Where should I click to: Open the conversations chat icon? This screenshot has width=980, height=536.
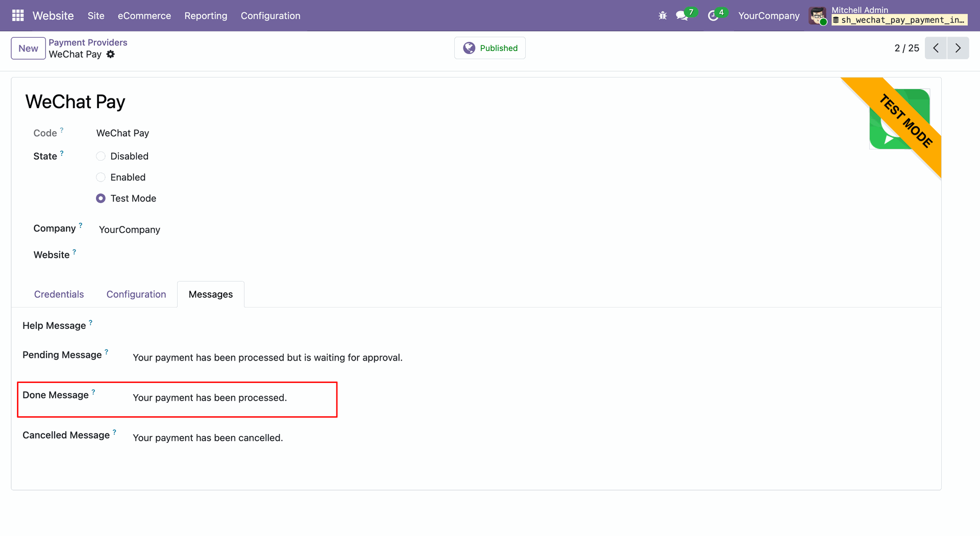[x=682, y=16]
